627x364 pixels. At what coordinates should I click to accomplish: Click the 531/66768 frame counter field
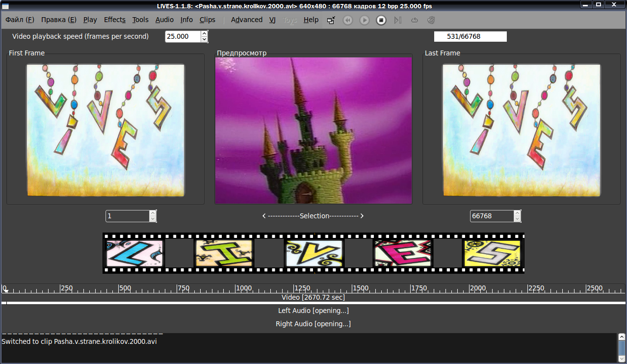(x=470, y=36)
